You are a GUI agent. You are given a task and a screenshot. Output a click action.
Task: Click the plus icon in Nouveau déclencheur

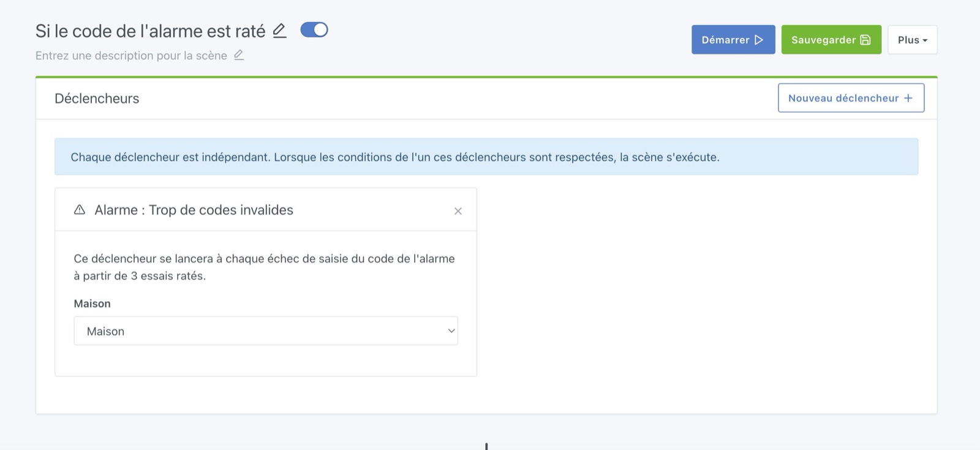[x=908, y=98]
